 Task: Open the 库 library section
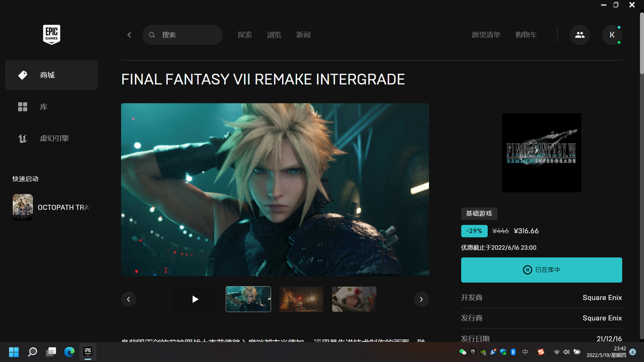51,107
